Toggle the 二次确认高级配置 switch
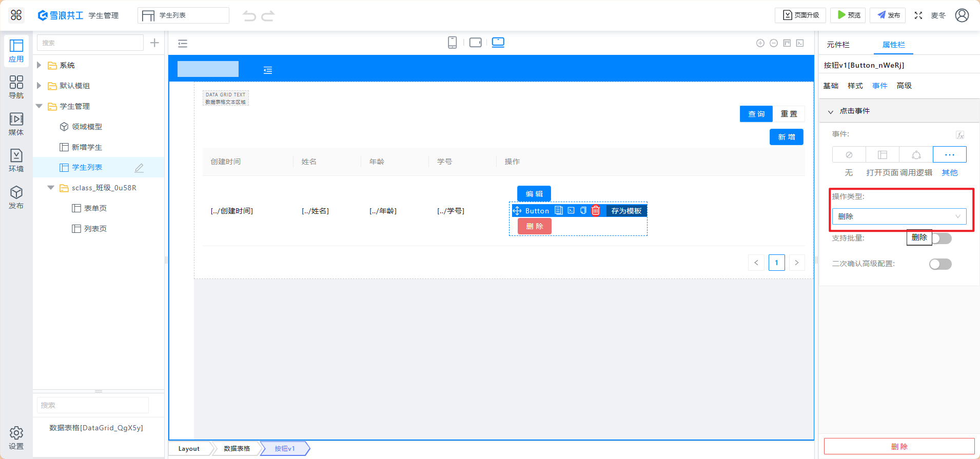 tap(940, 264)
